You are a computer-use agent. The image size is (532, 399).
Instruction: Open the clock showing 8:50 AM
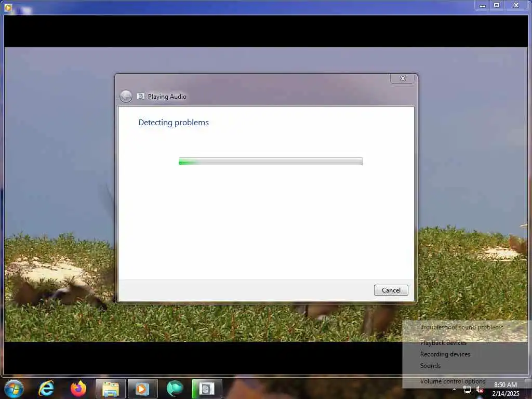[x=506, y=389]
